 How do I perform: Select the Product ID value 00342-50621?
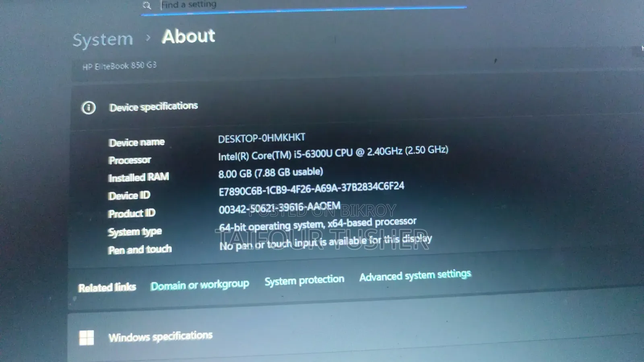(280, 208)
